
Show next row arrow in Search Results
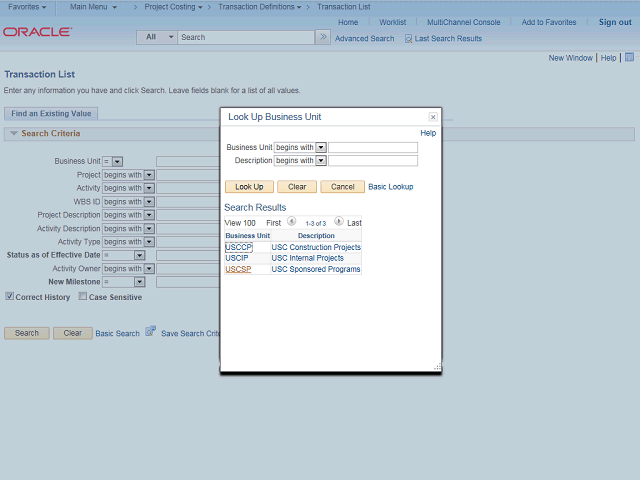pos(339,221)
